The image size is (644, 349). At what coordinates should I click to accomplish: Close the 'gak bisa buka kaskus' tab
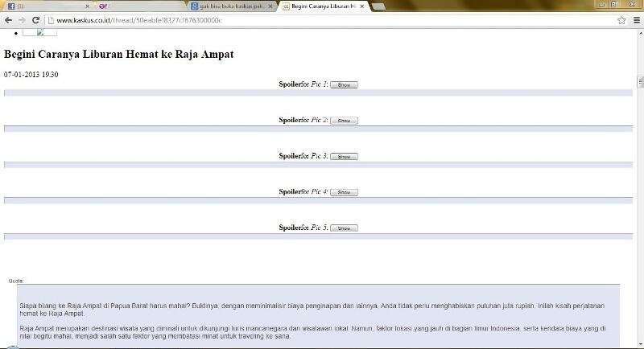(x=270, y=6)
